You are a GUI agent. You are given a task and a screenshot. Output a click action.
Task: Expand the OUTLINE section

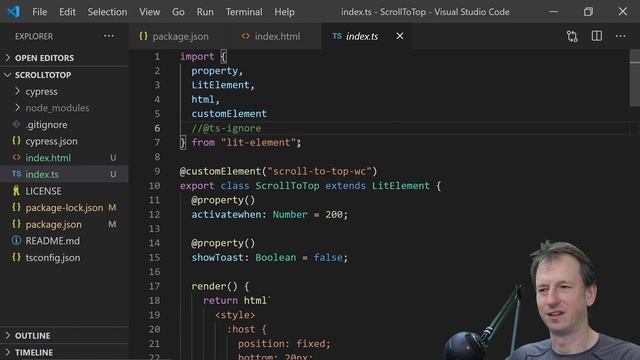[8, 335]
